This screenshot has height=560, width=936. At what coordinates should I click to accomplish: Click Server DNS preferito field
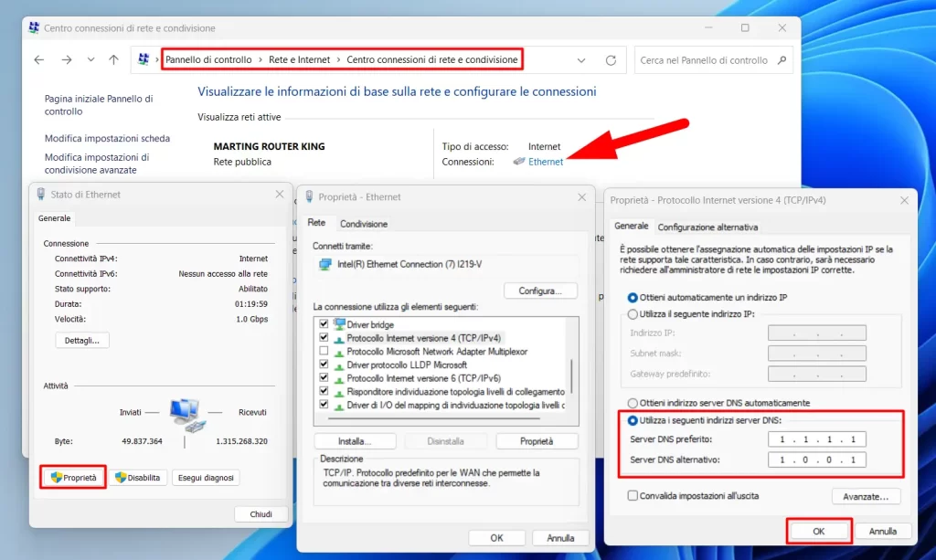816,439
